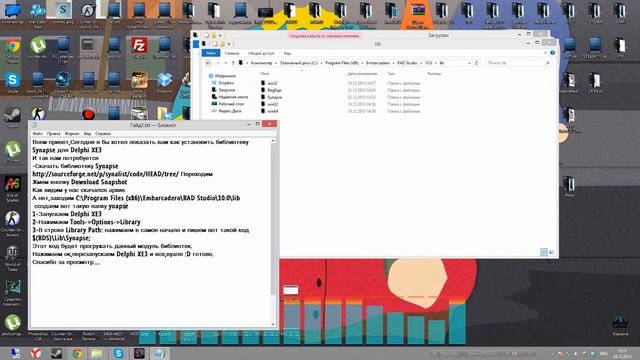Click the Notepad scroll-down arrow
640x360 pixels.
coord(273,324)
